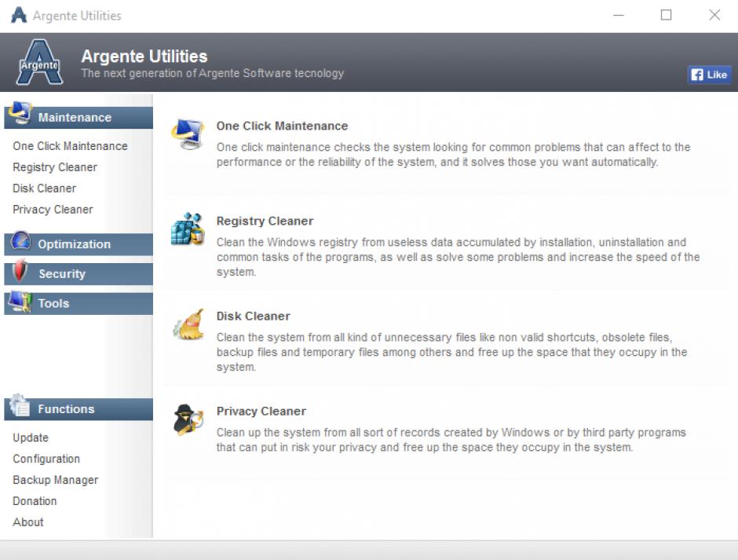Open the Functions section header
The height and width of the screenshot is (560, 738).
pyautogui.click(x=79, y=409)
